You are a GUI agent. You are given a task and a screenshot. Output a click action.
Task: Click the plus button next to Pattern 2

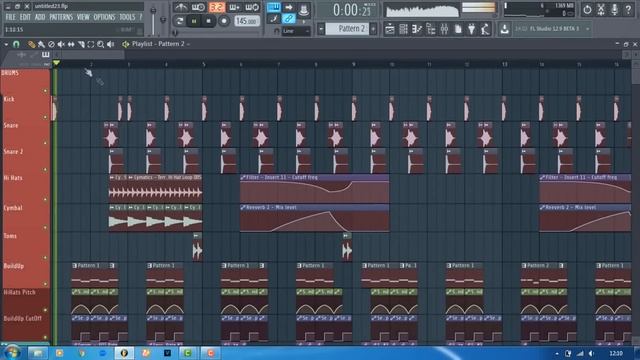click(x=373, y=29)
